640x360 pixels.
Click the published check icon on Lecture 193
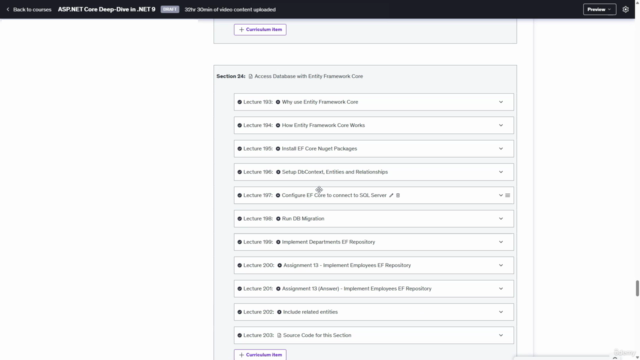click(x=240, y=102)
